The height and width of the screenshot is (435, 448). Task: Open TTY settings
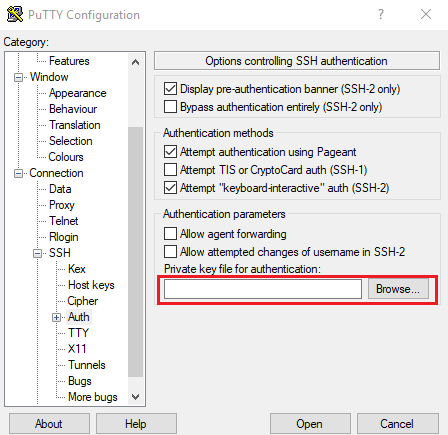coord(78,333)
